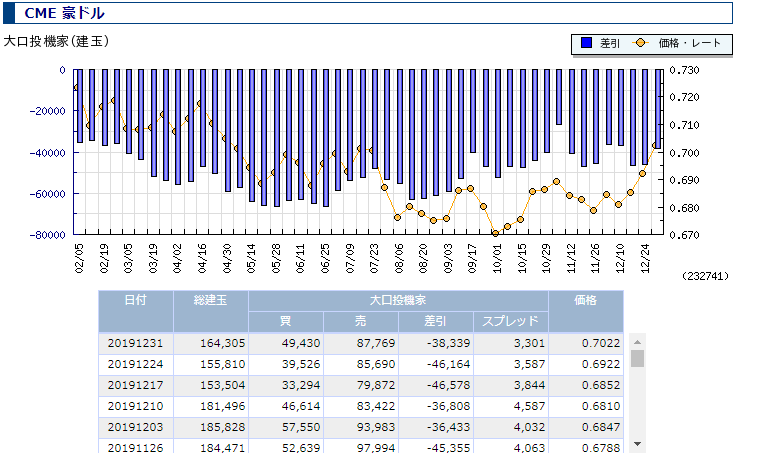The height and width of the screenshot is (461, 773).
Task: Click spread value 4,587
Action: click(x=529, y=406)
